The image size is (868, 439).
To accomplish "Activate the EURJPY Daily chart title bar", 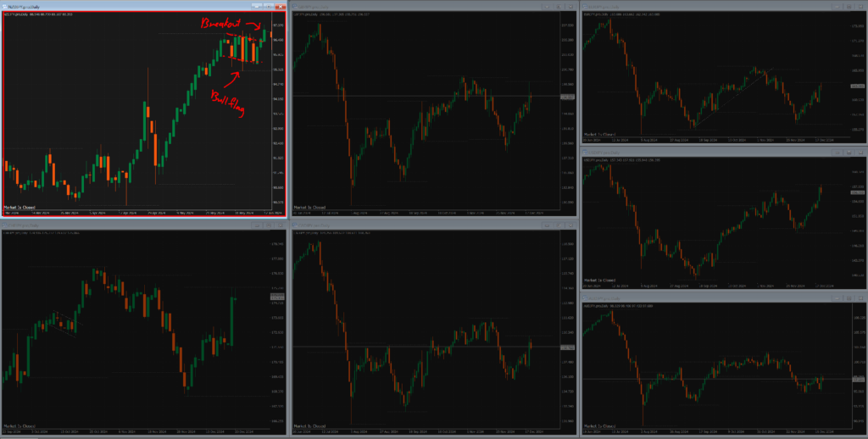I will (709, 7).
